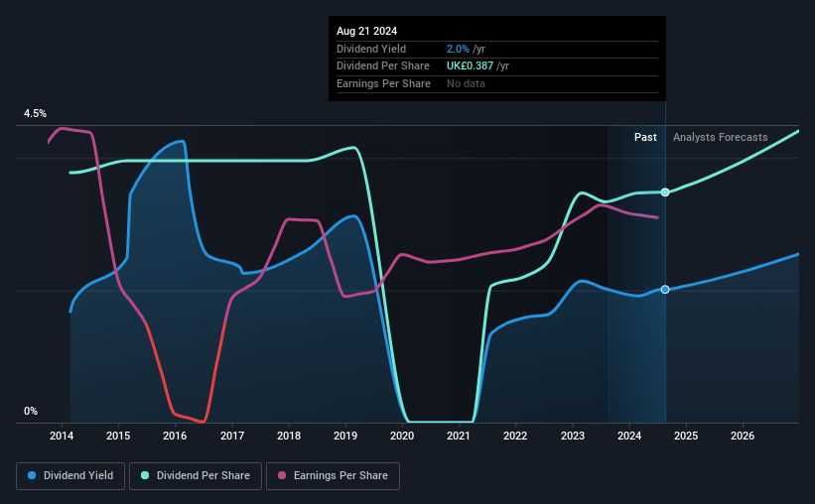Click the Past region label
The width and height of the screenshot is (815, 504).
645,137
